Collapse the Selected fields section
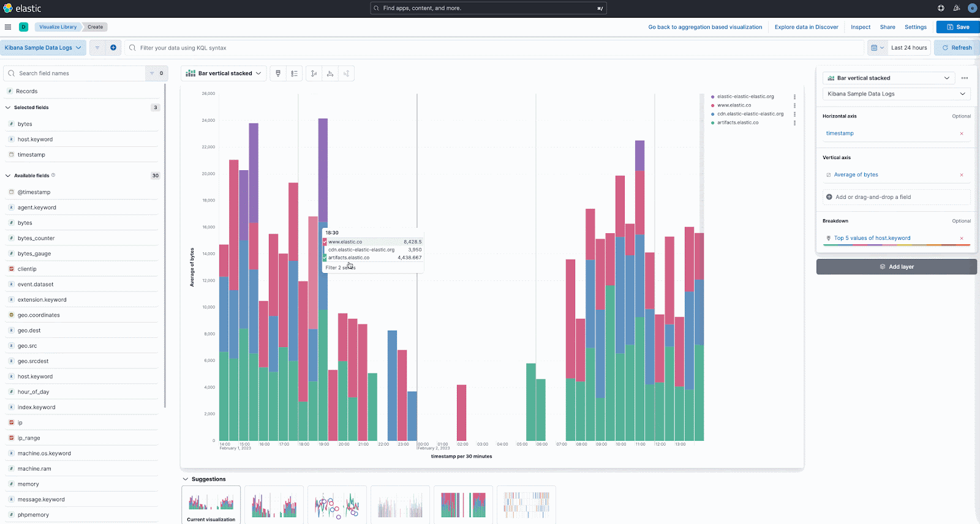The height and width of the screenshot is (524, 980). click(8, 108)
